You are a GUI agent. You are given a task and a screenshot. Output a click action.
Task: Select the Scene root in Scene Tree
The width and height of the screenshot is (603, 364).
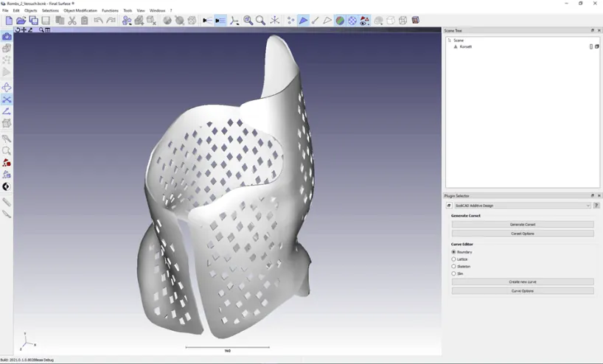[x=459, y=41]
